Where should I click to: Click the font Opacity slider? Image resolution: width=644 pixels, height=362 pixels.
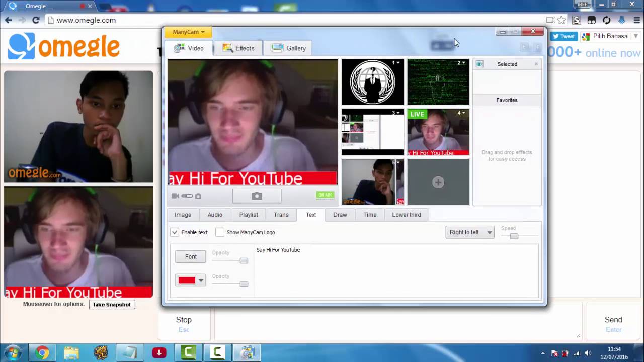(230, 260)
